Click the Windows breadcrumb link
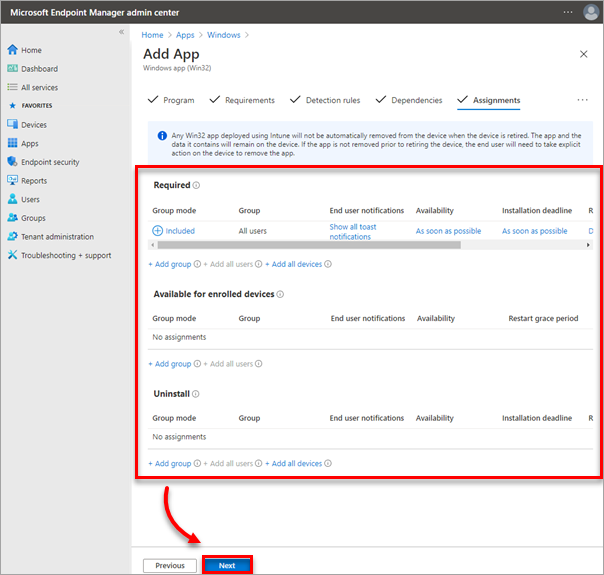 pyautogui.click(x=225, y=35)
